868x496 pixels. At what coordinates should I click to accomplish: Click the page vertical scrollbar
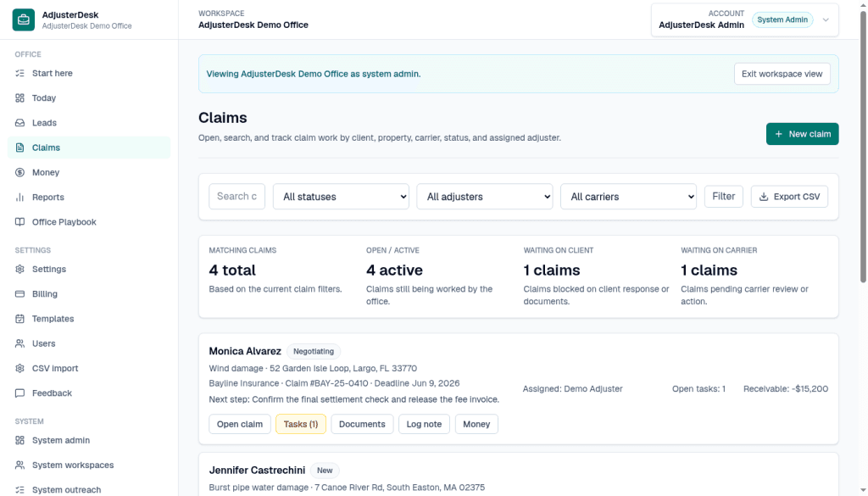click(x=863, y=147)
